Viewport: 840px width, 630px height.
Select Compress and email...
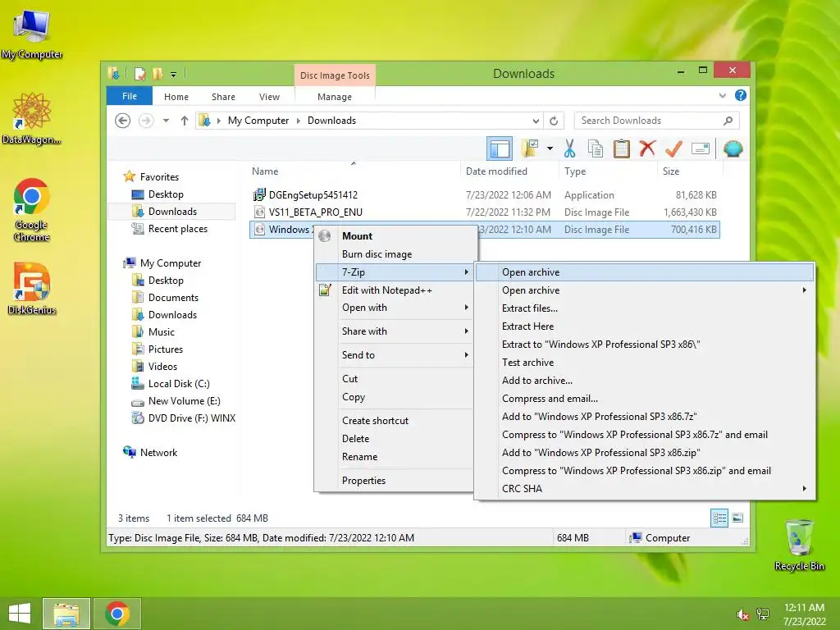point(645,399)
